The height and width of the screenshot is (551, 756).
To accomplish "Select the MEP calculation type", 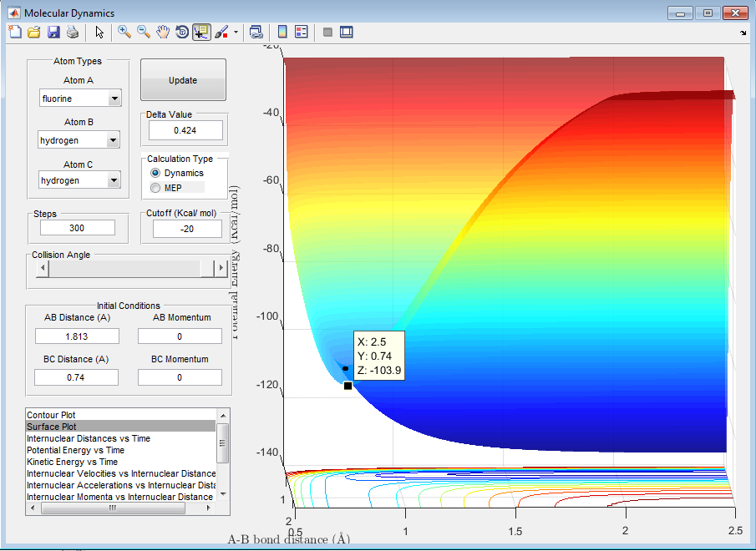I will point(156,188).
